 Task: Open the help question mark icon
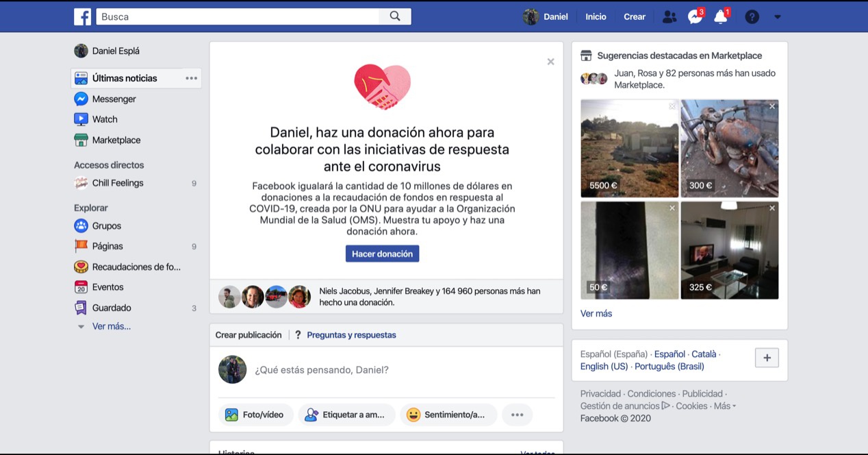(x=752, y=17)
